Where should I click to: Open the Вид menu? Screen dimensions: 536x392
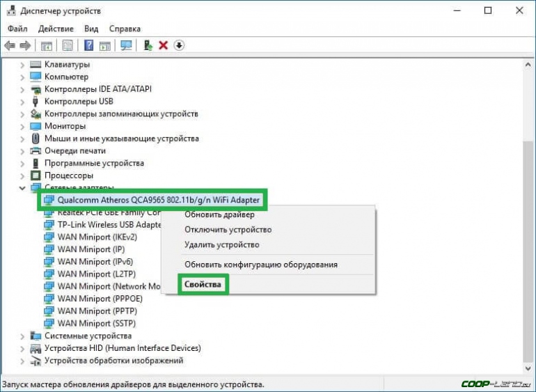[x=91, y=29]
